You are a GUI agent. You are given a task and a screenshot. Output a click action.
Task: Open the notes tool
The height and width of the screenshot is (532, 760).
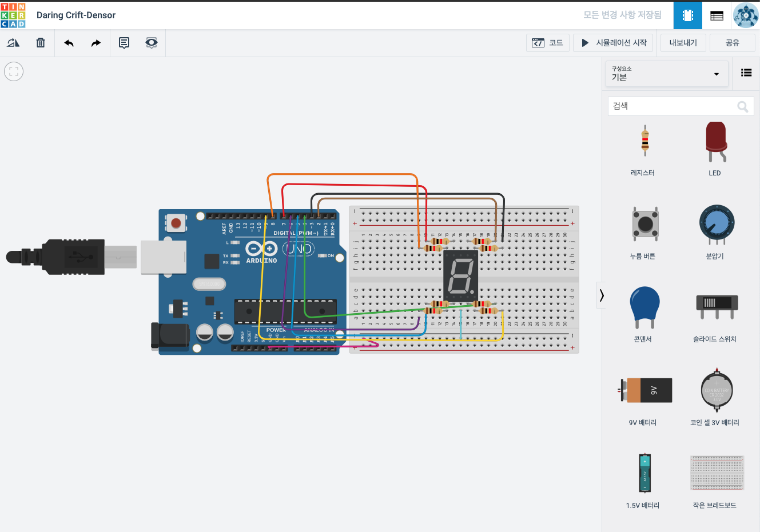pos(124,43)
